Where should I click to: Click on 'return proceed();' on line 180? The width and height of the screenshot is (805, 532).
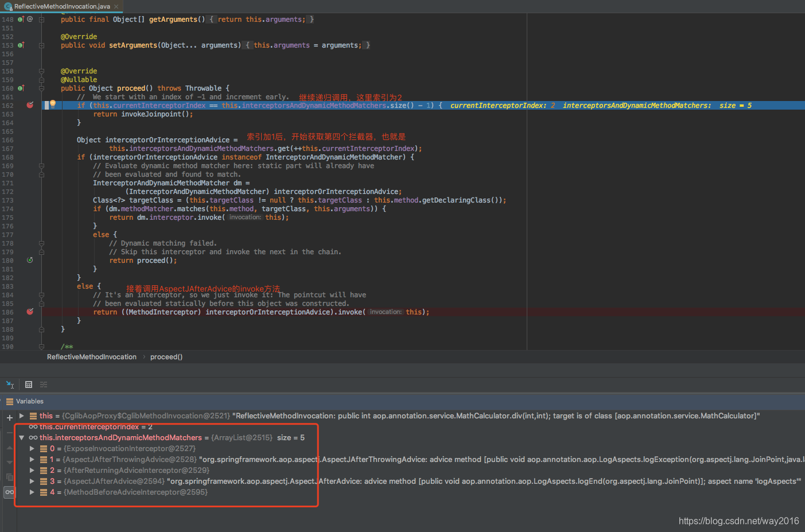coord(143,261)
